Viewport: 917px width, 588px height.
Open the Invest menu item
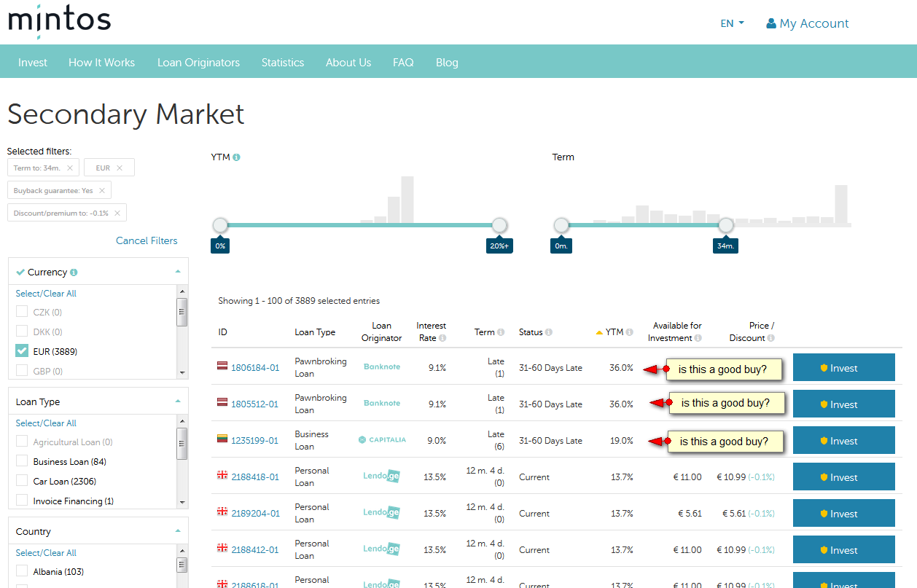[x=33, y=63]
